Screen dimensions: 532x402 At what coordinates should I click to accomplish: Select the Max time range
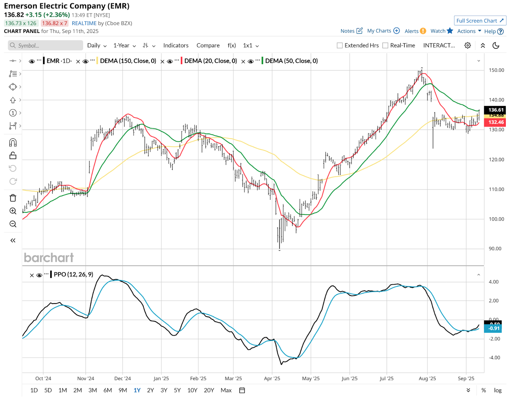(226, 390)
